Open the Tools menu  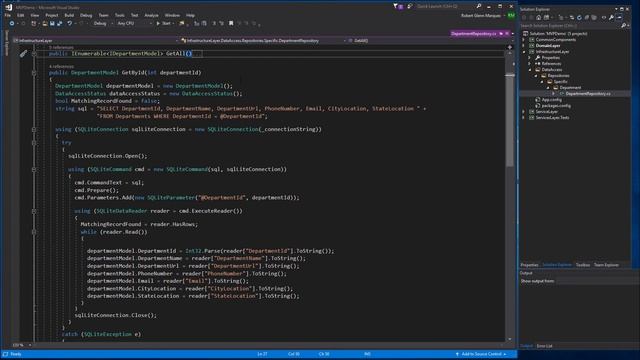point(120,15)
